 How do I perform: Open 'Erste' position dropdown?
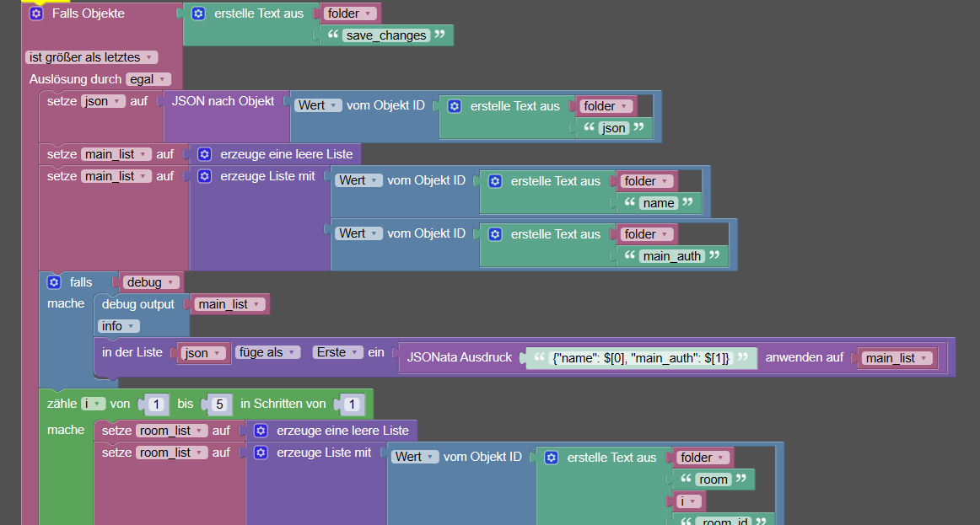tap(337, 352)
